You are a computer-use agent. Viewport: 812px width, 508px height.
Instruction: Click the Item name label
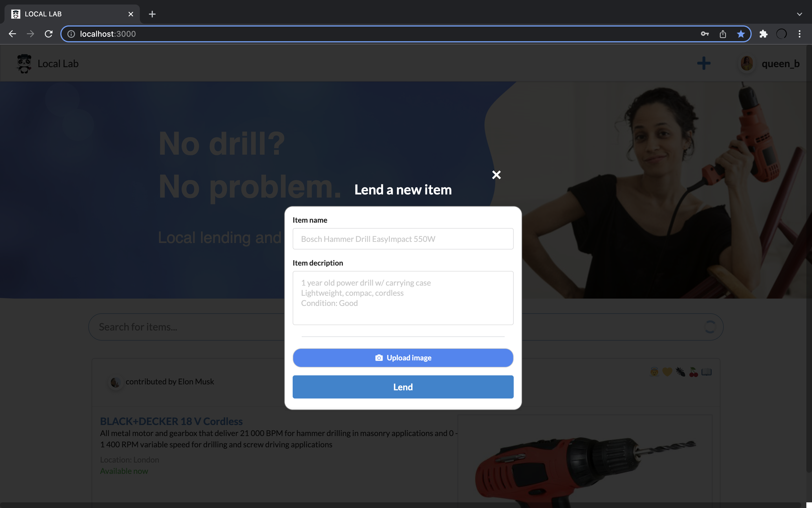pyautogui.click(x=310, y=220)
